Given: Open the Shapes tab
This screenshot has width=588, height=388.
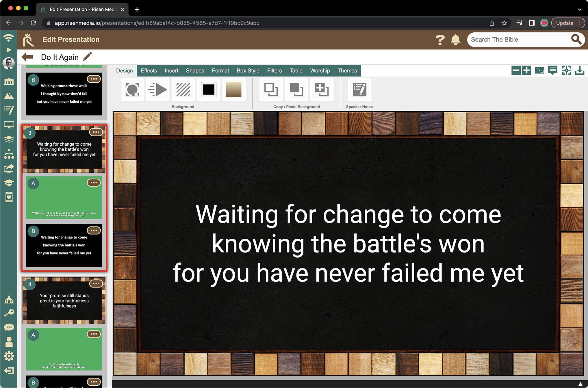Looking at the screenshot, I should 195,70.
